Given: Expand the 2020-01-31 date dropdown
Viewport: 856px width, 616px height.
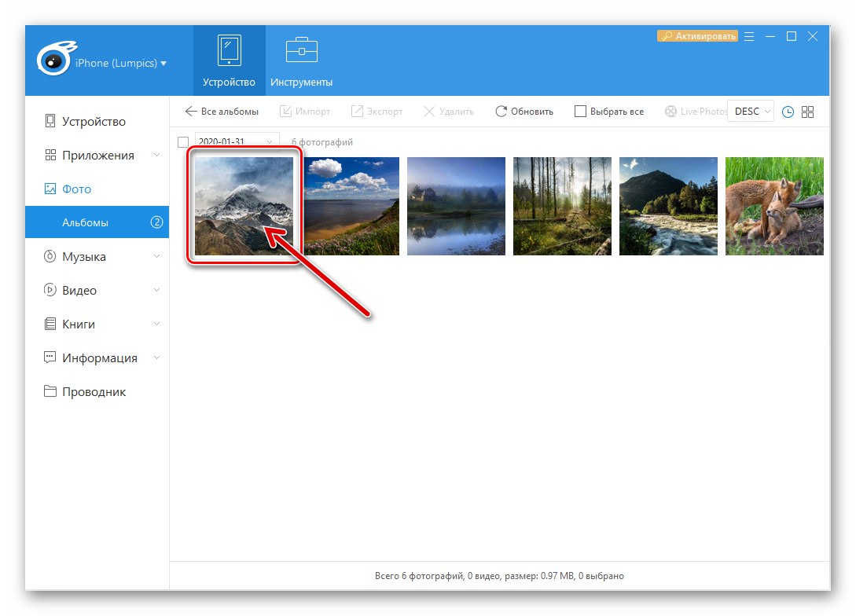Looking at the screenshot, I should click(269, 141).
